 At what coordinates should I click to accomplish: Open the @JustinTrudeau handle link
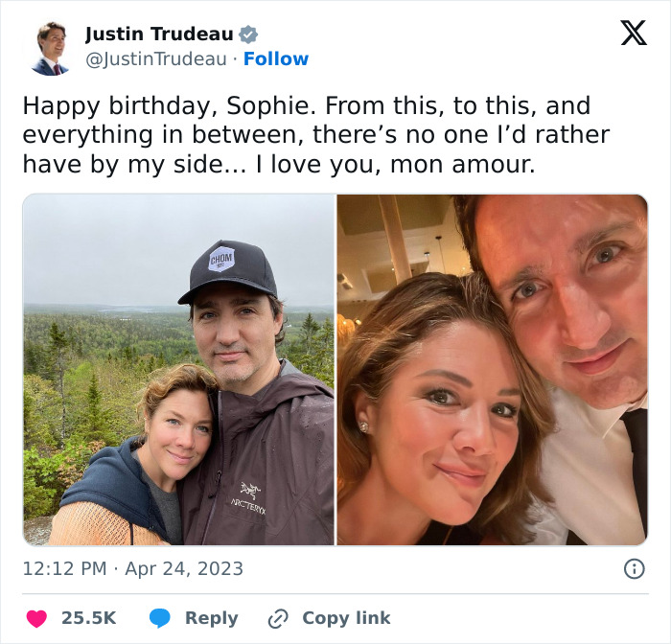click(158, 59)
